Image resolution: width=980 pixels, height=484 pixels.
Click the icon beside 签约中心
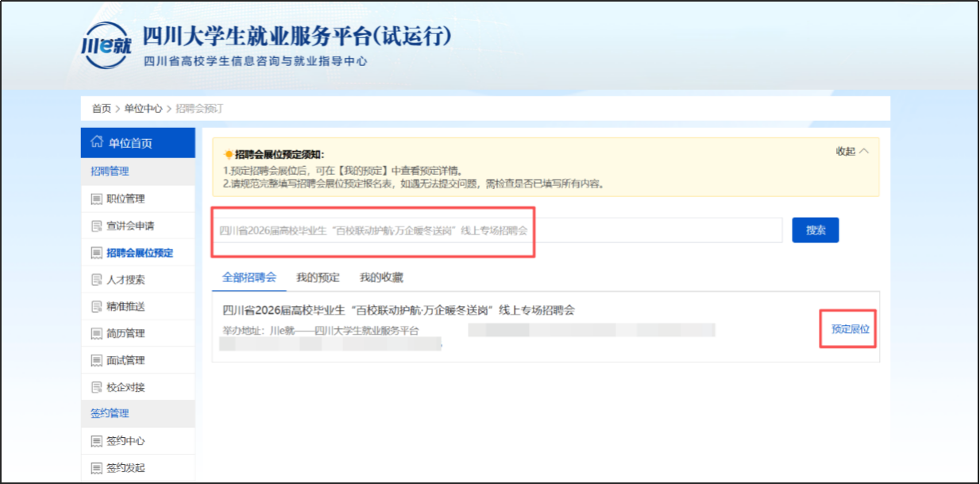coord(96,441)
